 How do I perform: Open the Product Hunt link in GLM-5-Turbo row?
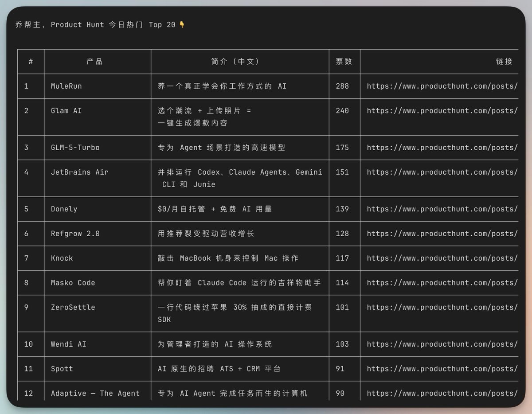(x=442, y=148)
